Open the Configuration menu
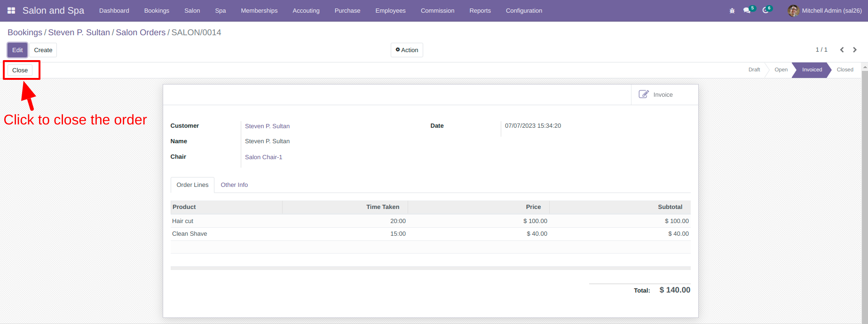 click(x=524, y=10)
